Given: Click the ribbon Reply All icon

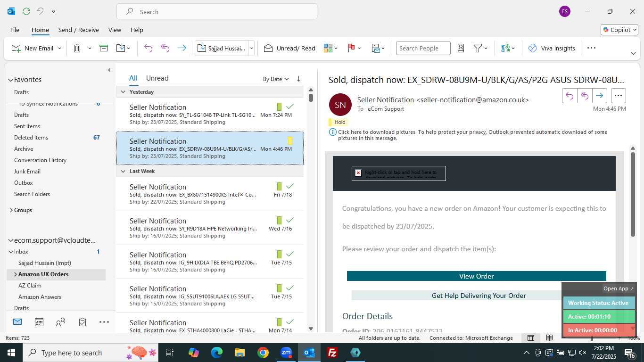Looking at the screenshot, I should [165, 48].
